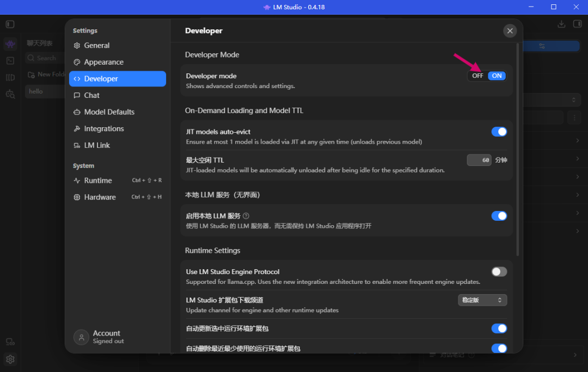Enable Use LM Studio Engine Protocol

click(x=499, y=271)
